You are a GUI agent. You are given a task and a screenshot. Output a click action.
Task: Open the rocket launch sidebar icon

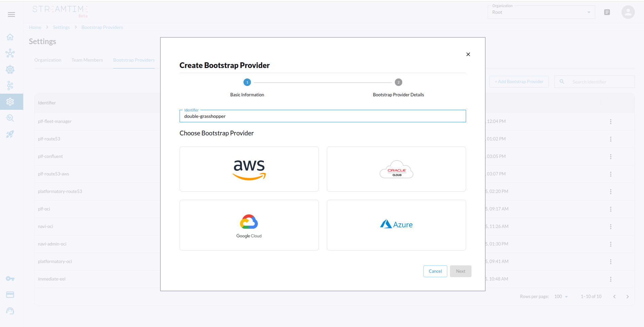click(10, 134)
